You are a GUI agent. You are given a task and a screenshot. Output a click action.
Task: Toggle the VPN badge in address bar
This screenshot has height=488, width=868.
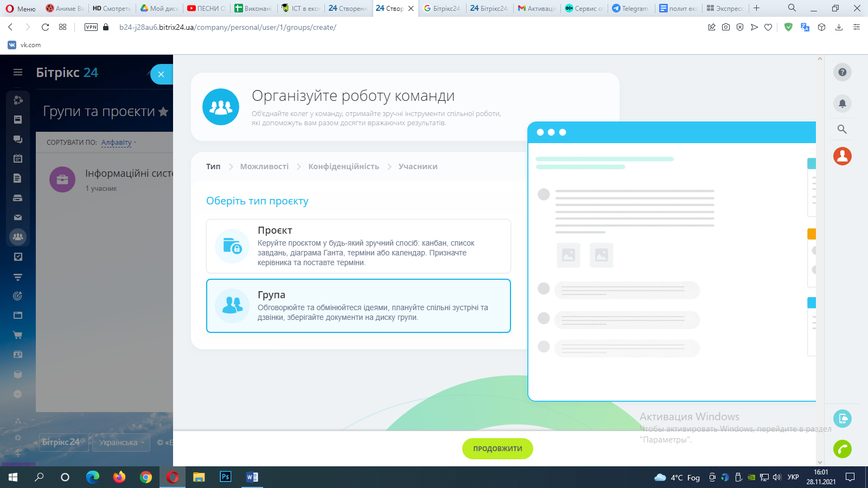[x=91, y=27]
